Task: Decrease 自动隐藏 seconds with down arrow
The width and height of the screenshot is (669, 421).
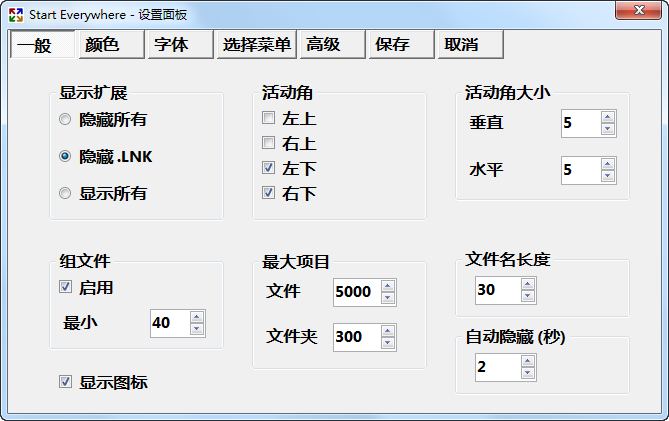Action: 528,374
